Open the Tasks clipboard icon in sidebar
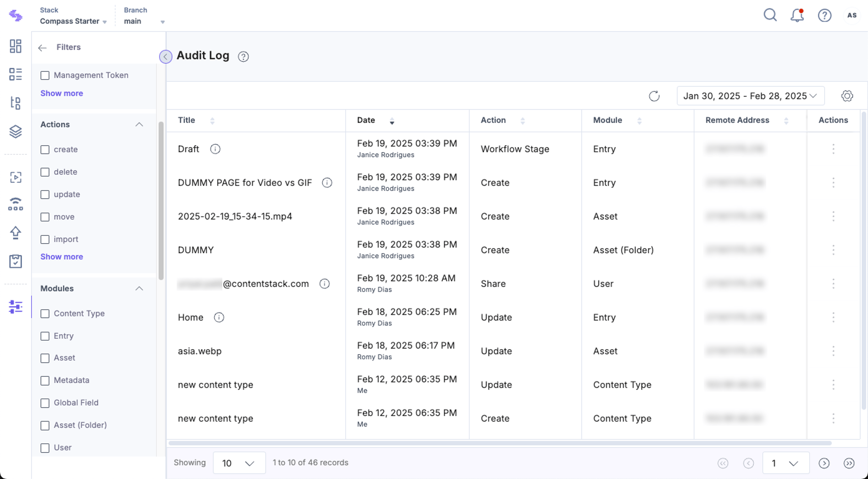 tap(16, 261)
